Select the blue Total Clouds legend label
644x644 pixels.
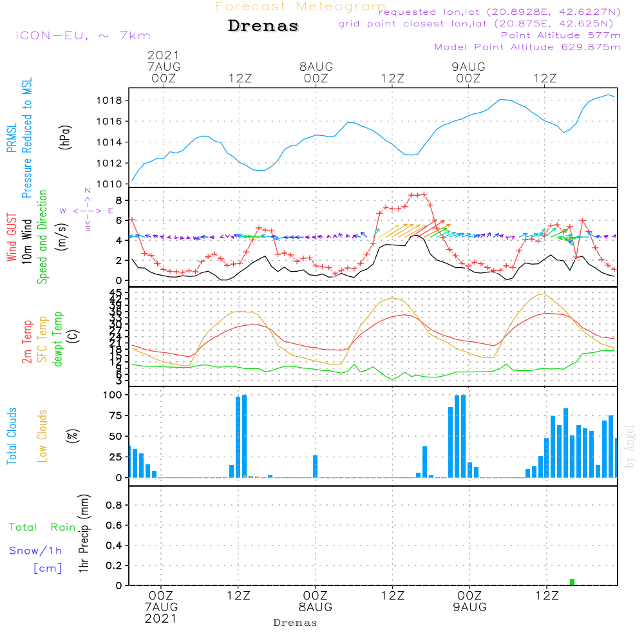pyautogui.click(x=11, y=436)
